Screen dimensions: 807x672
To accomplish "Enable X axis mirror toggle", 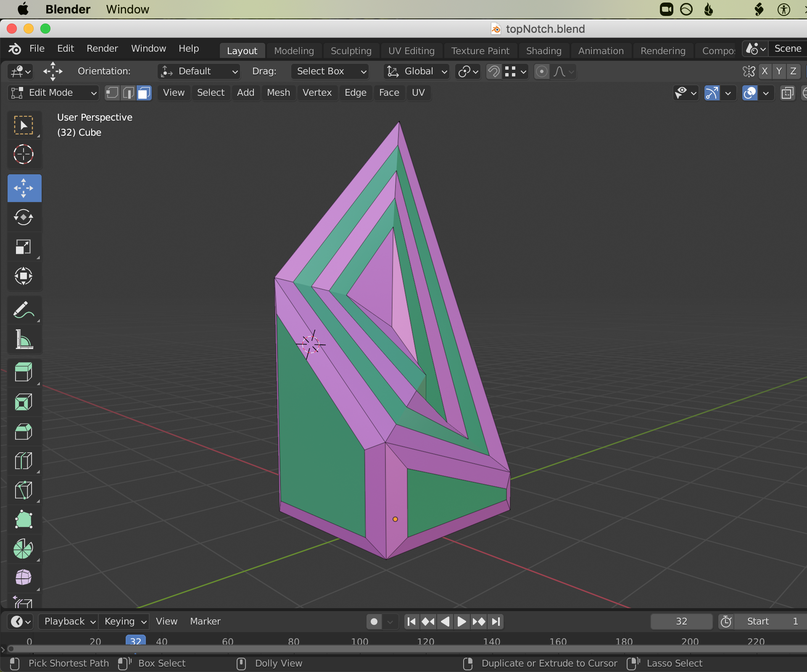I will pyautogui.click(x=765, y=71).
